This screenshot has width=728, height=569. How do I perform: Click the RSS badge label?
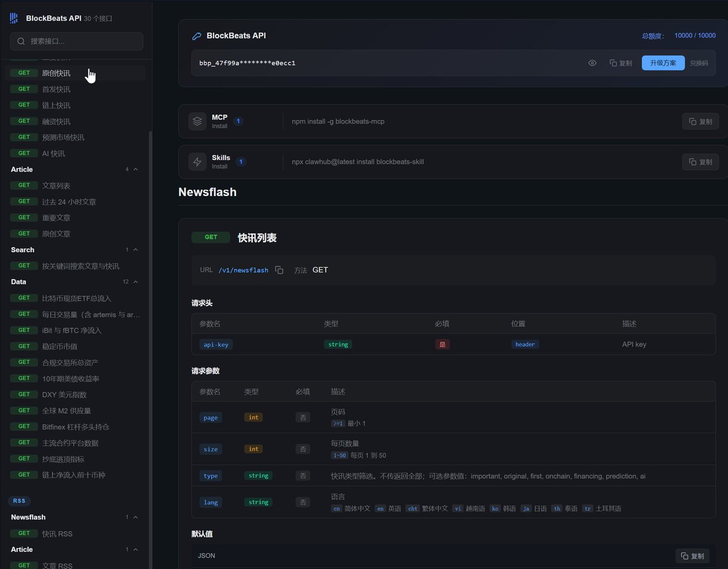coord(19,501)
